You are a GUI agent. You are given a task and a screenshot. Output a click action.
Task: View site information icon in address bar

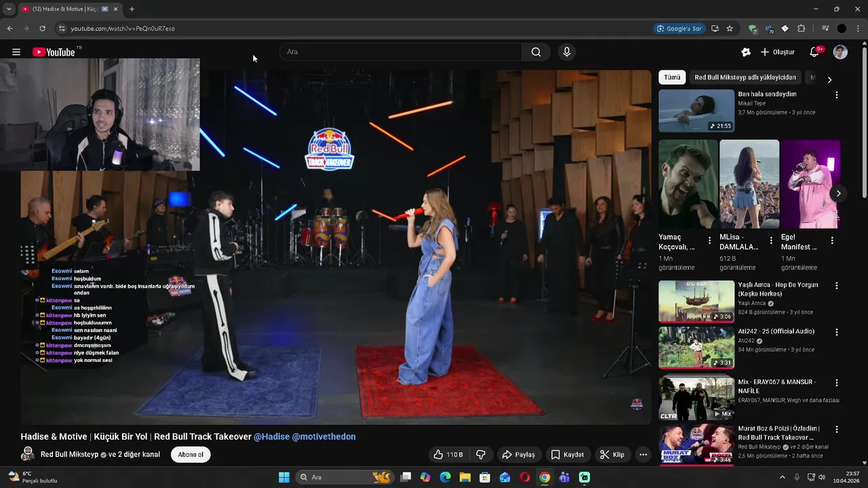coord(62,28)
